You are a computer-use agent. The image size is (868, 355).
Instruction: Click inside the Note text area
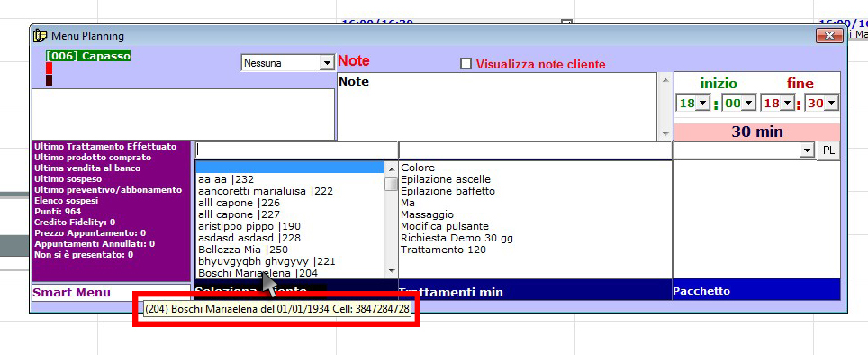(x=496, y=106)
